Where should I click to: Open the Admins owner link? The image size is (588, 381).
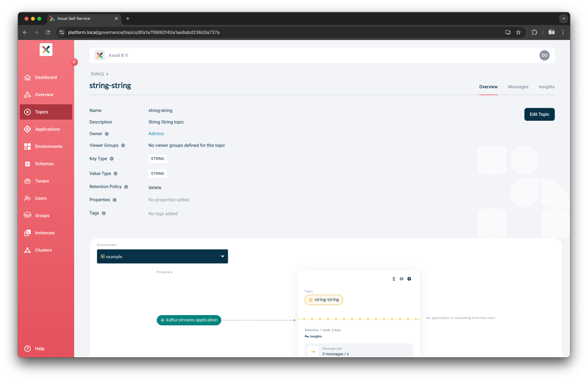point(156,134)
